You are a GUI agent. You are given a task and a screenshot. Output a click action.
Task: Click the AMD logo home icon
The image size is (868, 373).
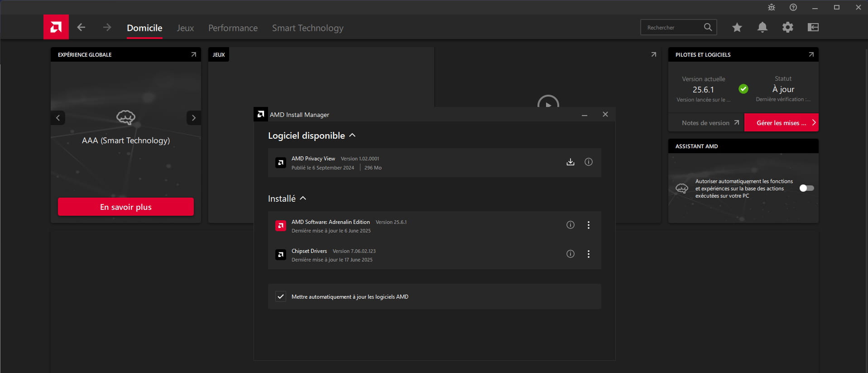coord(56,27)
